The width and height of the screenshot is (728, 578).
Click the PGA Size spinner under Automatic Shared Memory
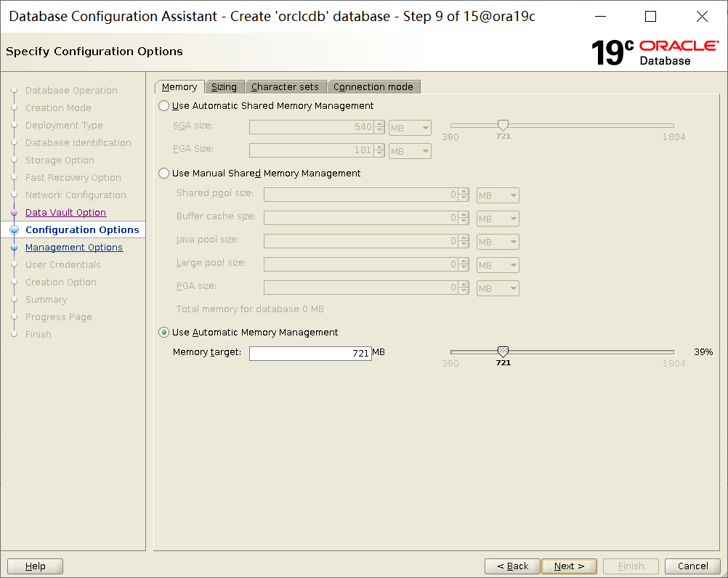[x=380, y=150]
